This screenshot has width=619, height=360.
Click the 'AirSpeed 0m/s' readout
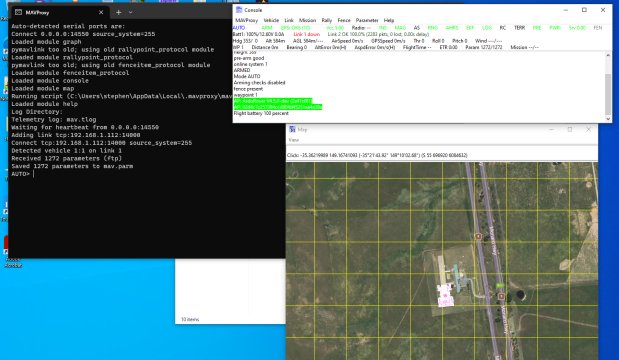[347, 41]
